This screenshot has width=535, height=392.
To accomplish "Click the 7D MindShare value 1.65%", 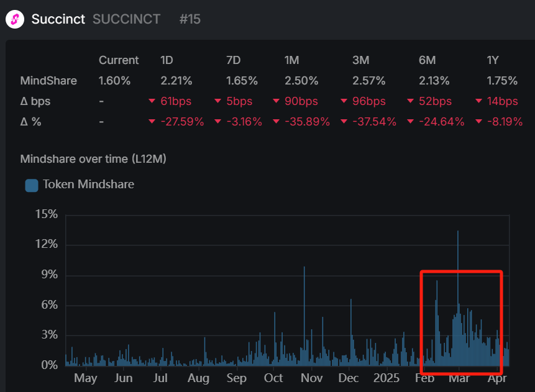I will click(242, 81).
